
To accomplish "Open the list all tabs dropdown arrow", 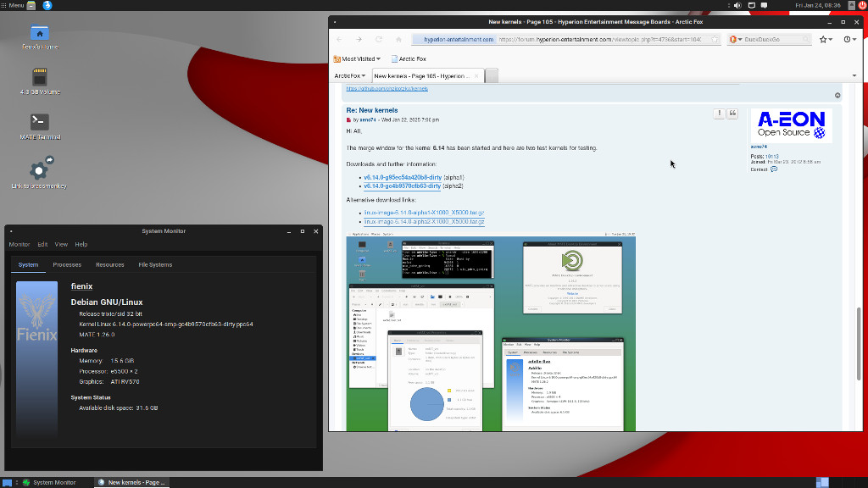I will point(854,75).
